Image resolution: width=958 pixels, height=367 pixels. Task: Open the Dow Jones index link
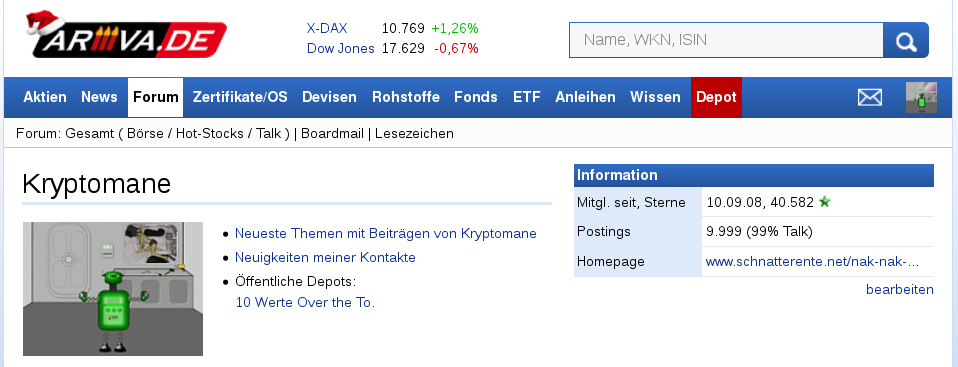click(340, 48)
